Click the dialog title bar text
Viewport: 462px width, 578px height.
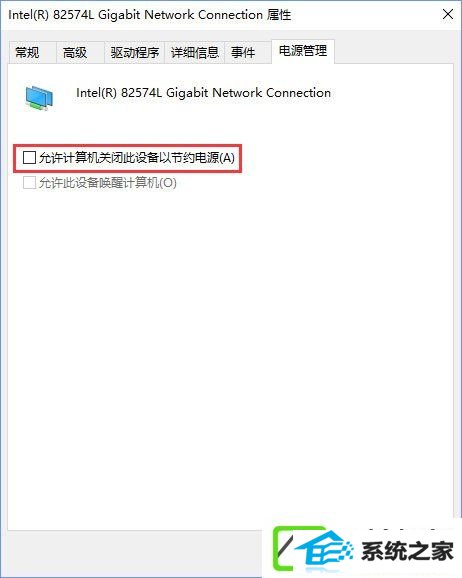(150, 15)
